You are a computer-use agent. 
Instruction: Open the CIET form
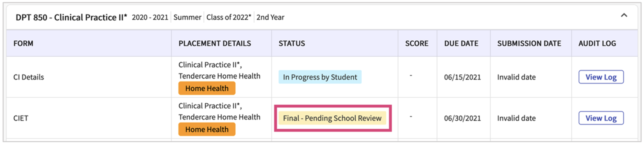pyautogui.click(x=21, y=118)
